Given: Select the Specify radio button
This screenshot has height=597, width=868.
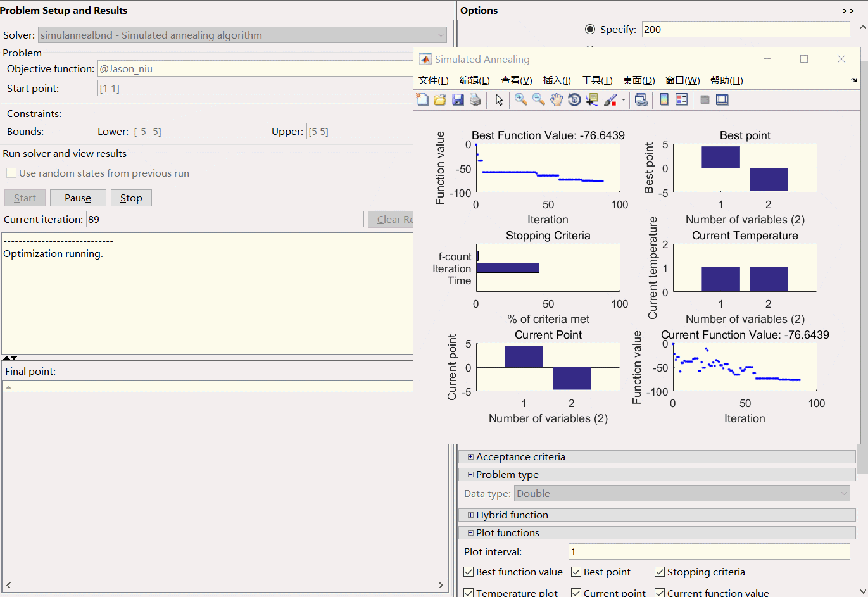Looking at the screenshot, I should (590, 29).
